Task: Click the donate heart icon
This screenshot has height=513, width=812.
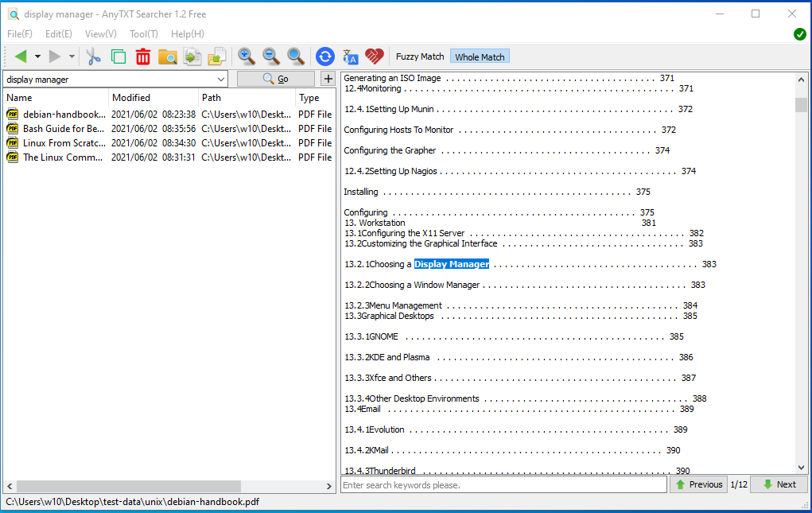Action: pyautogui.click(x=375, y=56)
